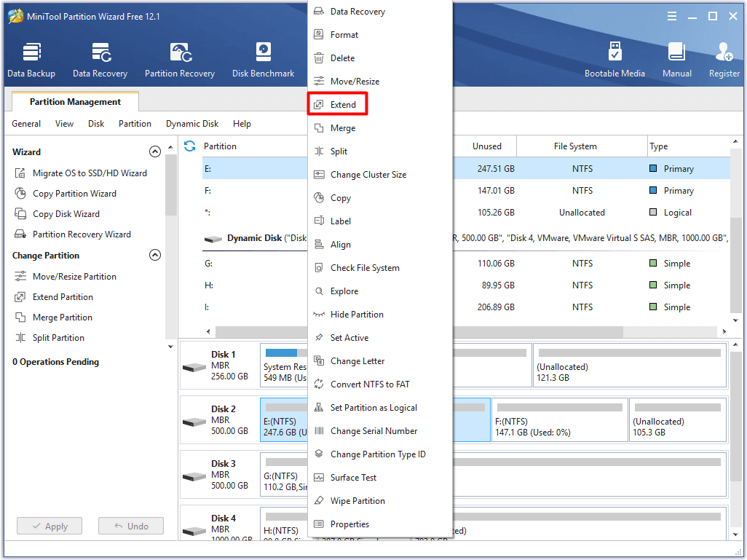Select Copy from the context menu
The image size is (747, 560).
380,198
